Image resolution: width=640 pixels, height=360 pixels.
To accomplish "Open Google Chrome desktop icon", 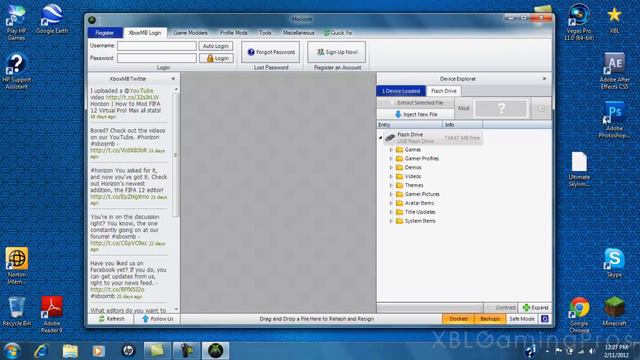I will [579, 315].
